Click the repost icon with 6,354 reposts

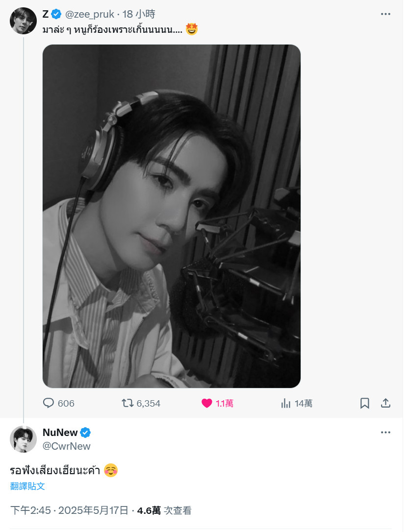(x=127, y=403)
